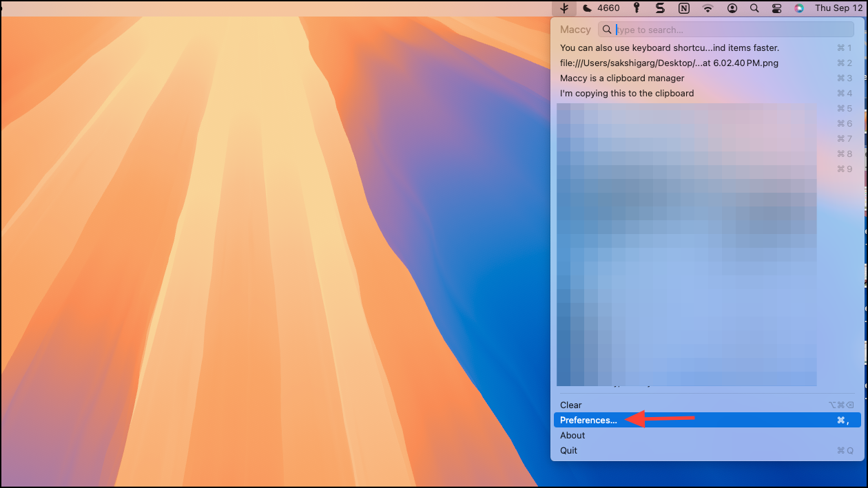
Task: Select 'You can also use keyboard shortcu...' item
Action: click(706, 48)
